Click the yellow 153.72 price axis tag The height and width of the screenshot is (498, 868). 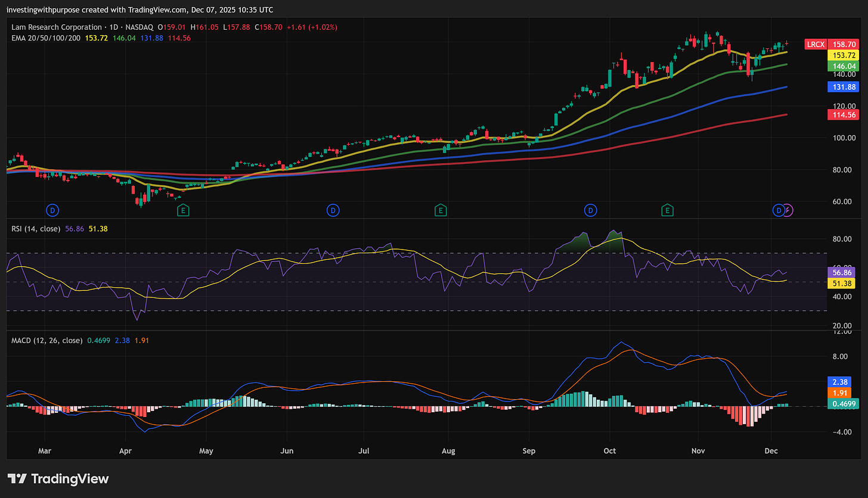pyautogui.click(x=844, y=55)
